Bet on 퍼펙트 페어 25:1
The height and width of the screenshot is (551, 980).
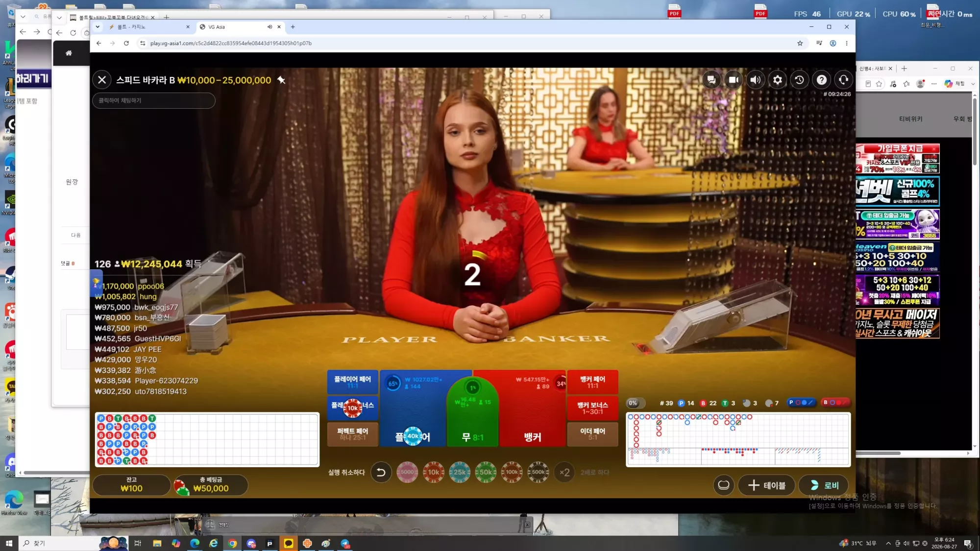pyautogui.click(x=352, y=434)
